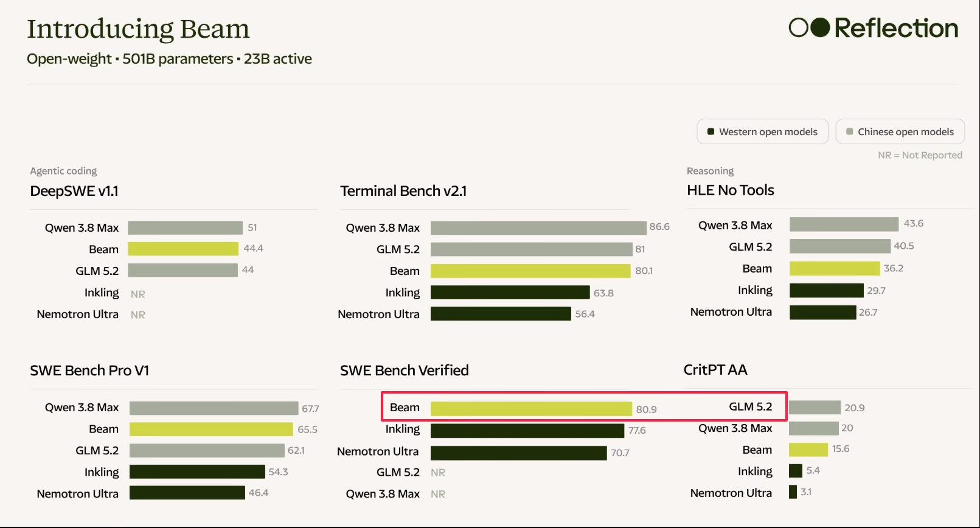Click the Inkling bar in the HLE No Tools chart
This screenshot has width=980, height=528.
point(826,290)
